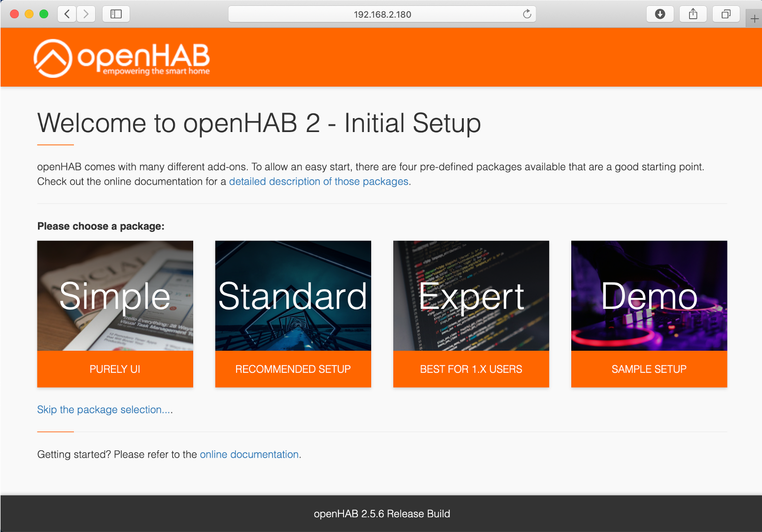Click the Welcome to openHAB 2 heading
Screen dimensions: 762x532
click(x=259, y=123)
